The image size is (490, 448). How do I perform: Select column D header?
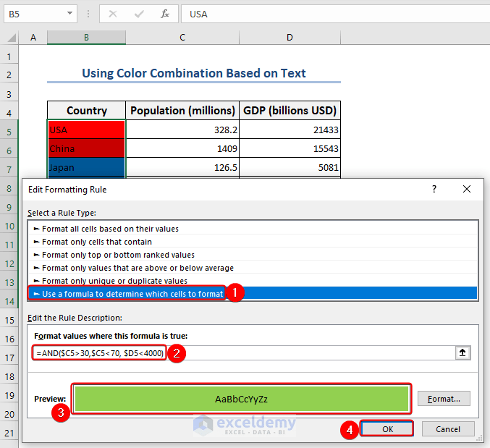(290, 38)
